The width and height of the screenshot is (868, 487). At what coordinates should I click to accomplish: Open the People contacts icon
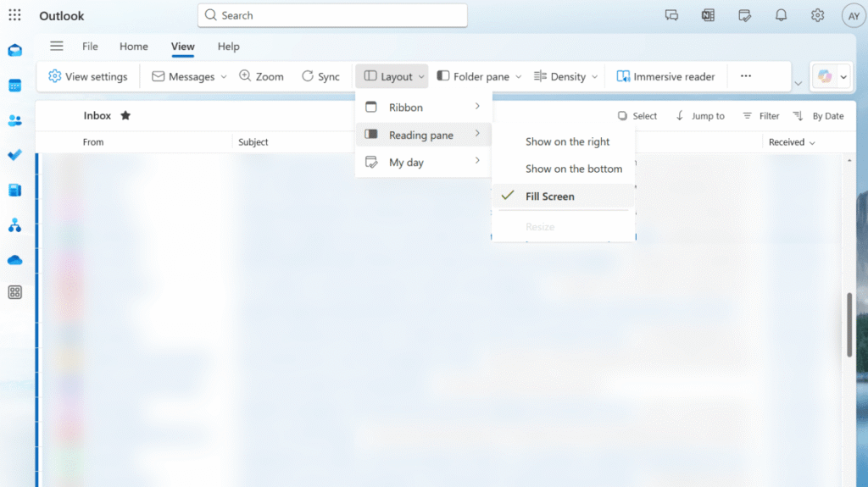pyautogui.click(x=14, y=120)
